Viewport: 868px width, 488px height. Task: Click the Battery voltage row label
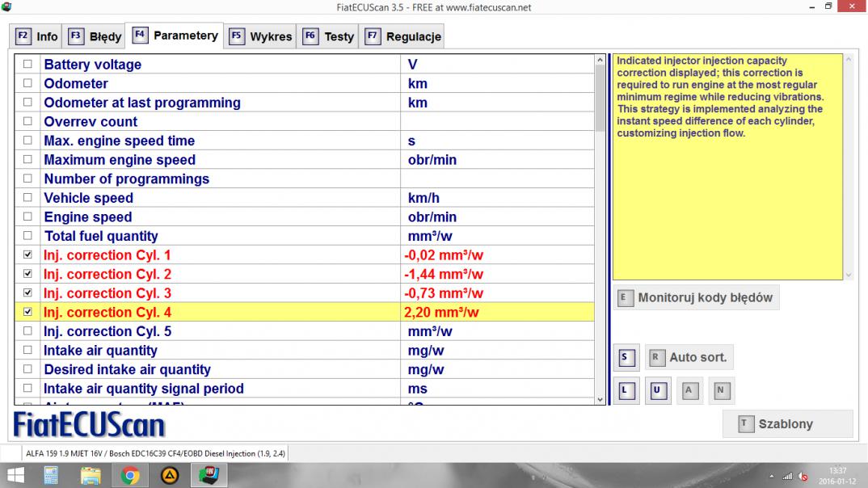tap(92, 64)
